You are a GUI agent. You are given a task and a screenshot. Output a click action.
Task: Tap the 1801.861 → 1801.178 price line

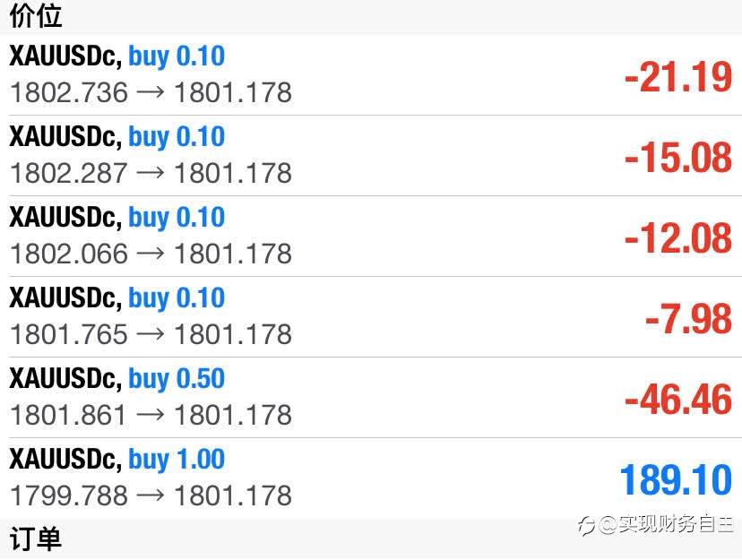click(x=151, y=414)
